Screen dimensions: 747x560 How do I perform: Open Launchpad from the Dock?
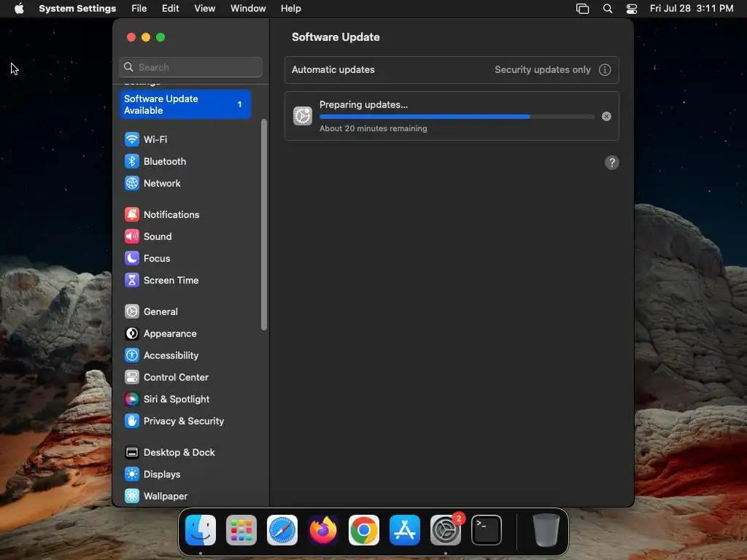[241, 529]
